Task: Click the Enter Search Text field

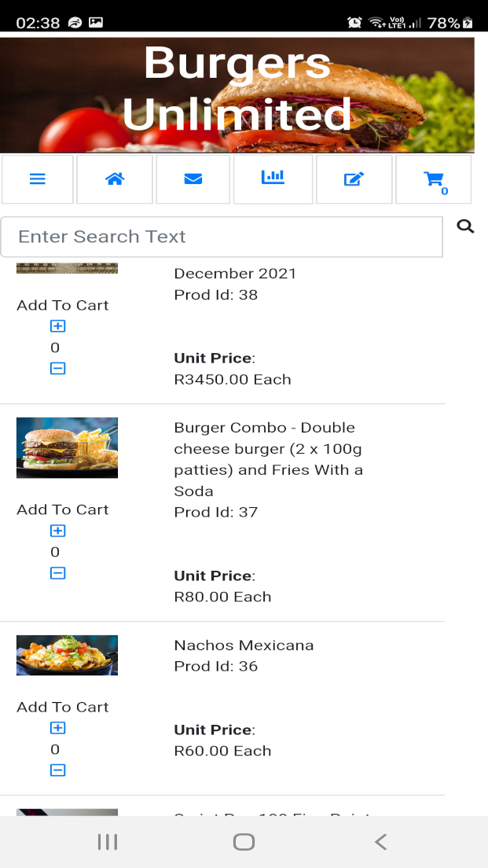Action: 222,237
